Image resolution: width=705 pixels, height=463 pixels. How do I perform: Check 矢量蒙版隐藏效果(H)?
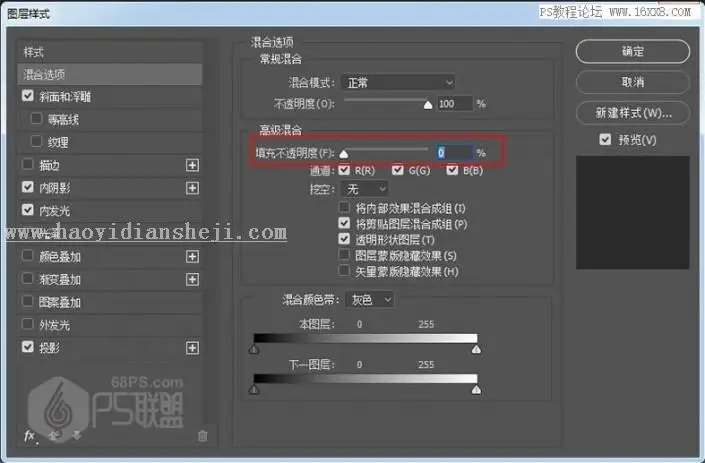tap(344, 271)
